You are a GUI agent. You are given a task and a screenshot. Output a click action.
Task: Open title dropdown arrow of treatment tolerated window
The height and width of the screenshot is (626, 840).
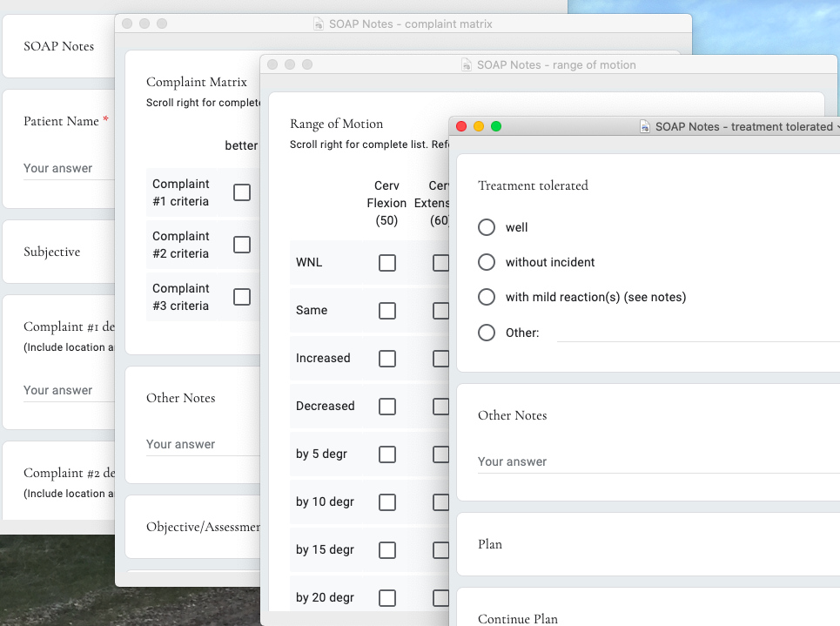point(837,127)
